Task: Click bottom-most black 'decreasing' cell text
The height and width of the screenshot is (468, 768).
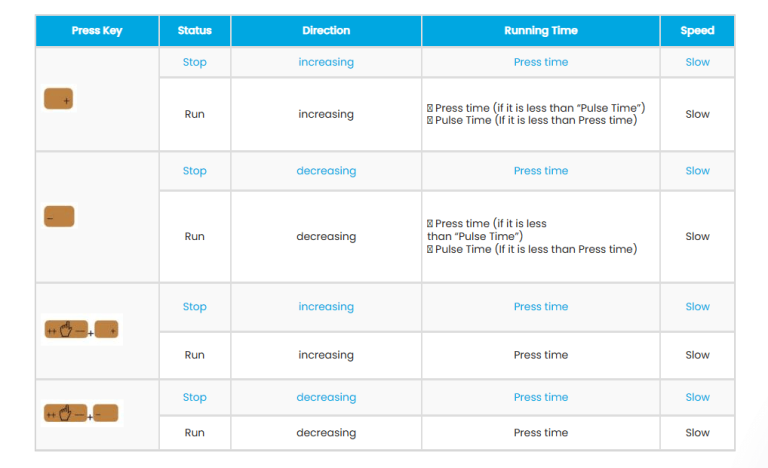Action: tap(326, 433)
